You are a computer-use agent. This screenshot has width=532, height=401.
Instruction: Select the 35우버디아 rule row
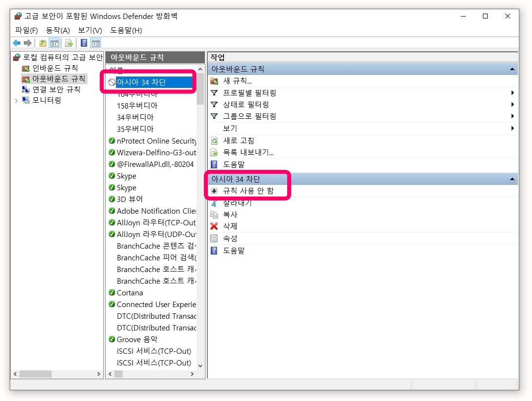coord(135,129)
